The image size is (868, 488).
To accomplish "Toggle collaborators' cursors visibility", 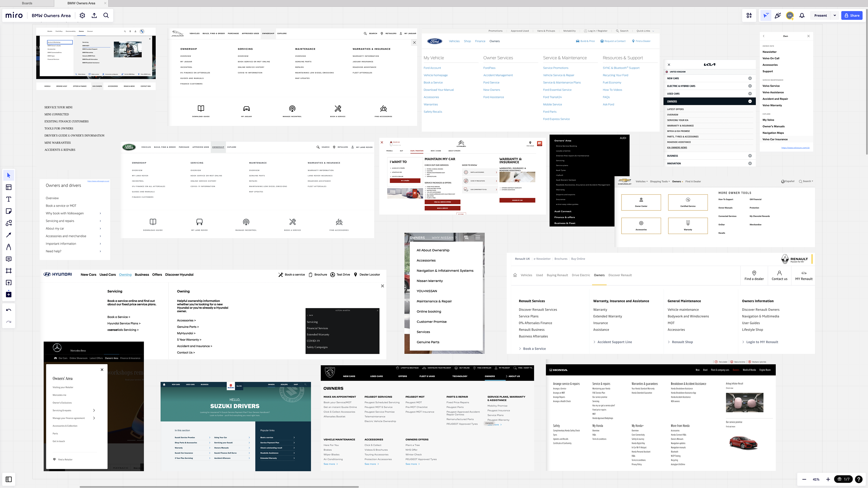I will (766, 16).
